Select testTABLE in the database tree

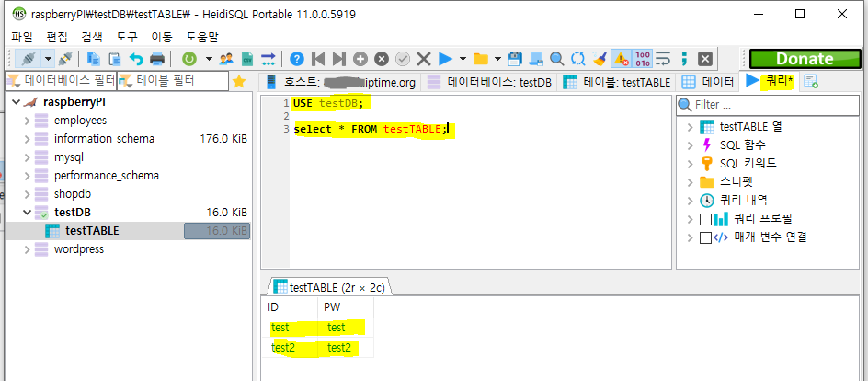pos(92,231)
